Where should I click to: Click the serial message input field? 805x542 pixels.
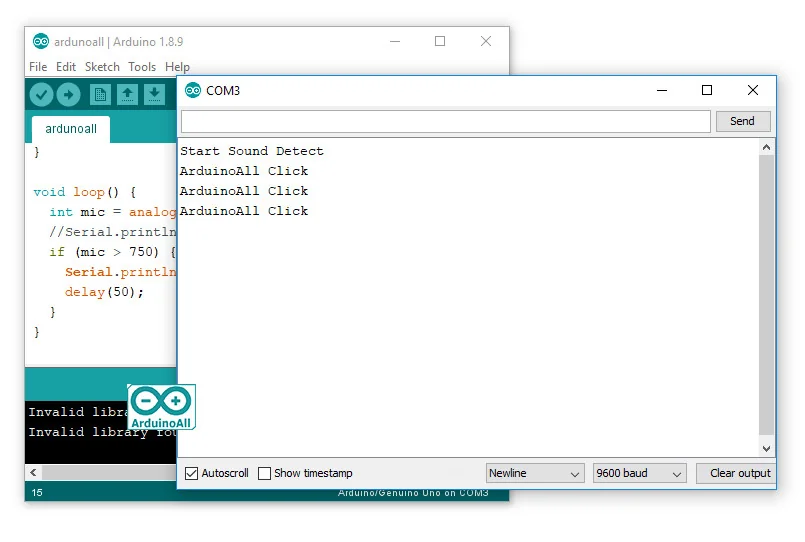(446, 122)
